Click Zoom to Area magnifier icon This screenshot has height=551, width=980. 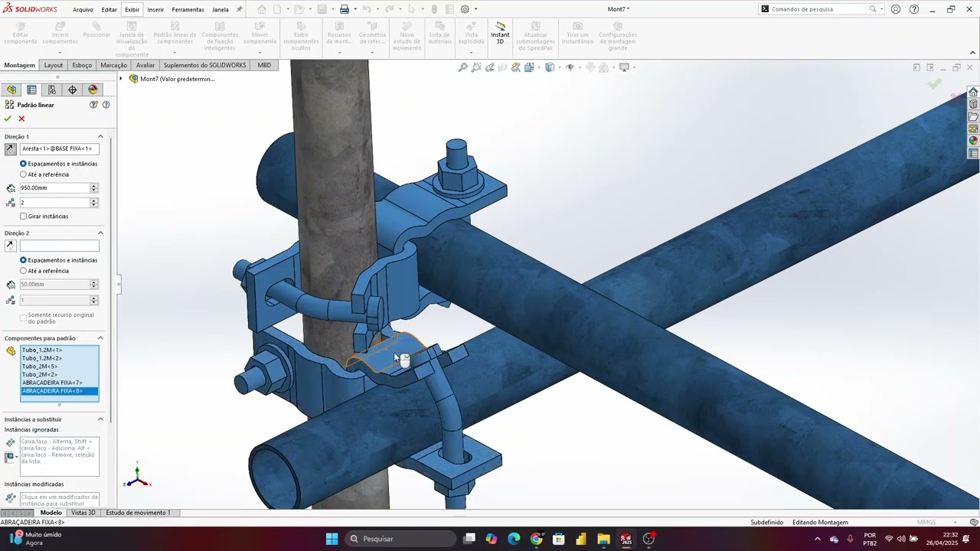click(476, 67)
